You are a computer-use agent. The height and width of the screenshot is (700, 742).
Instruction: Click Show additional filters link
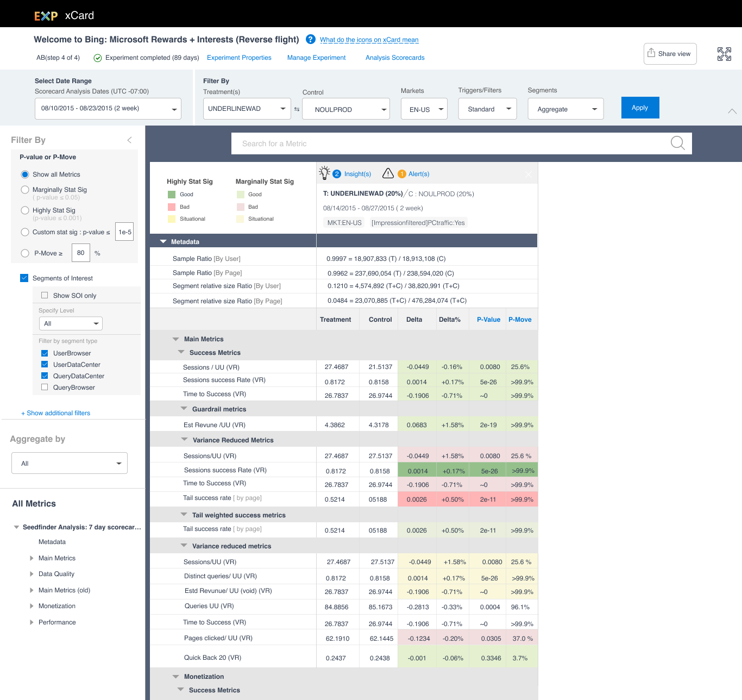(55, 413)
